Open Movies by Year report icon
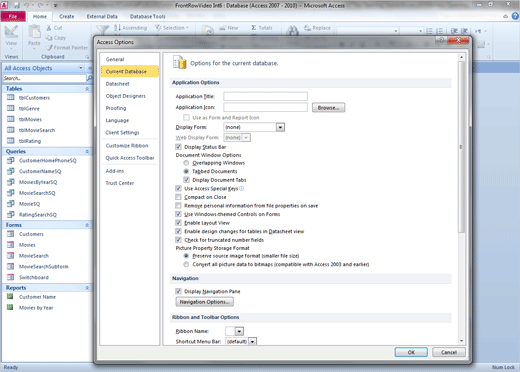This screenshot has height=372, width=520. point(10,307)
